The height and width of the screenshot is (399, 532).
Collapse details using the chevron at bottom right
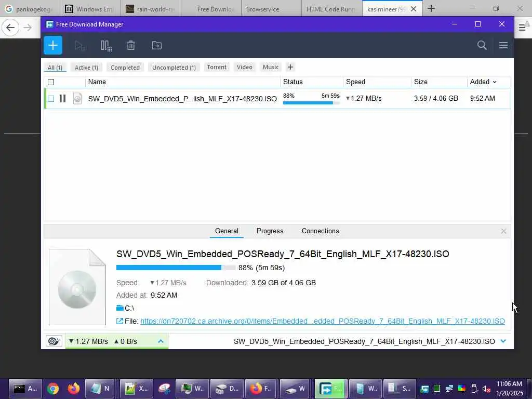click(503, 341)
